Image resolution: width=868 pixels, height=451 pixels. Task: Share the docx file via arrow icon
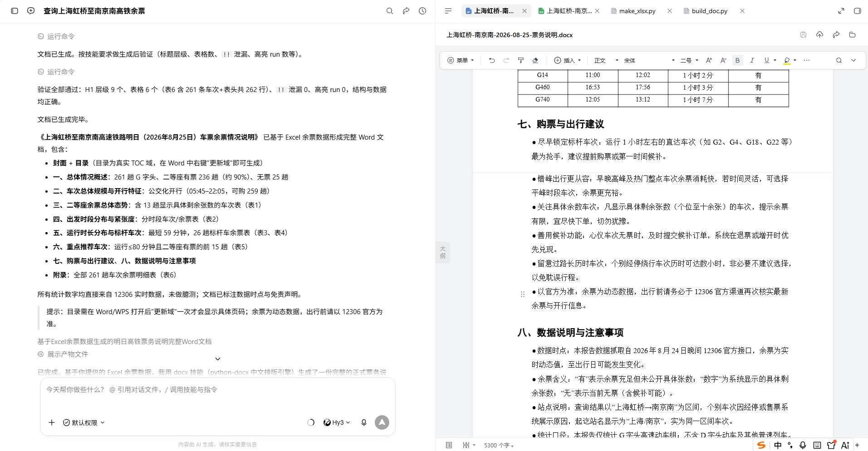(x=836, y=35)
